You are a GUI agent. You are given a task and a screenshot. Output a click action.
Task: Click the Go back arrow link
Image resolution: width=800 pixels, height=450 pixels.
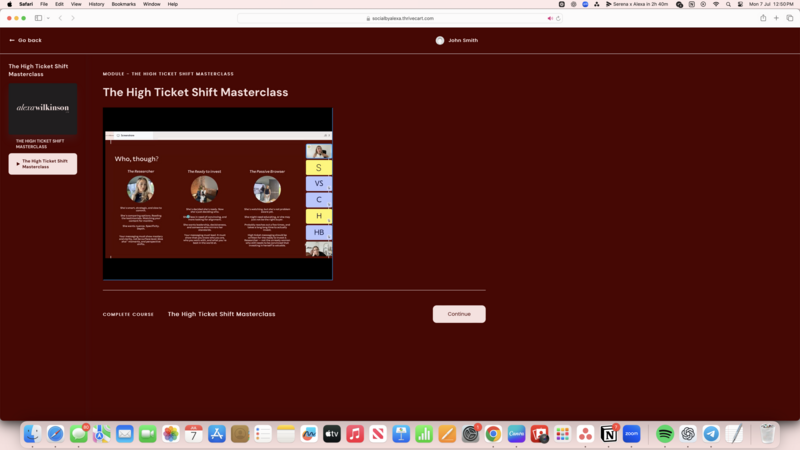(x=26, y=40)
